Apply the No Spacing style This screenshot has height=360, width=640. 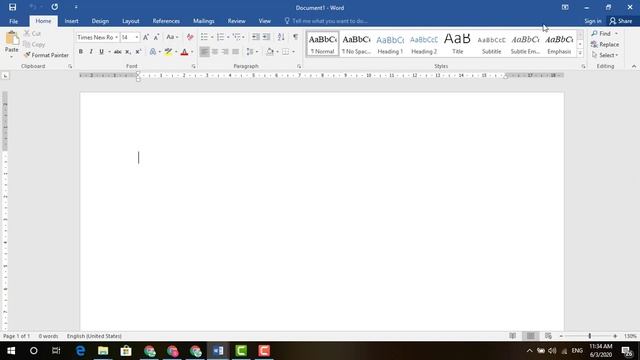point(356,44)
